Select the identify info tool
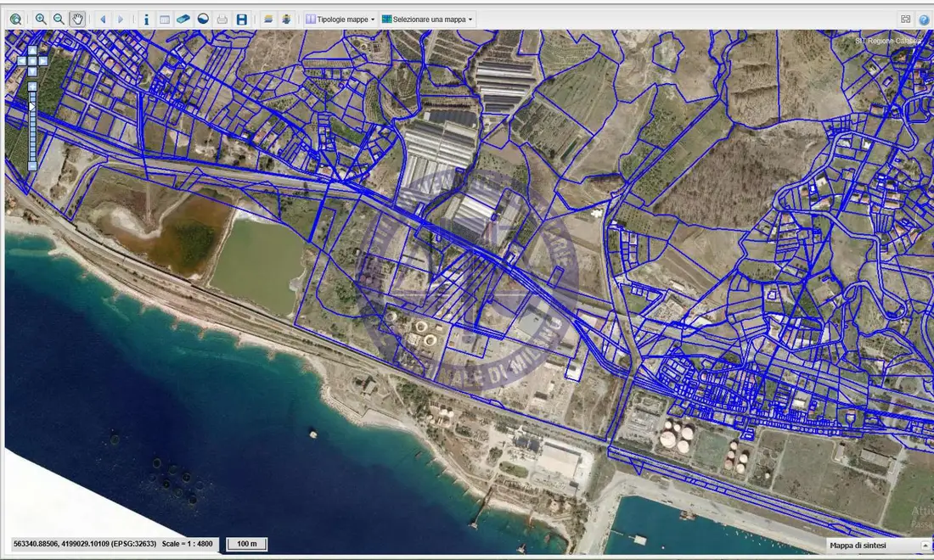 click(x=147, y=19)
